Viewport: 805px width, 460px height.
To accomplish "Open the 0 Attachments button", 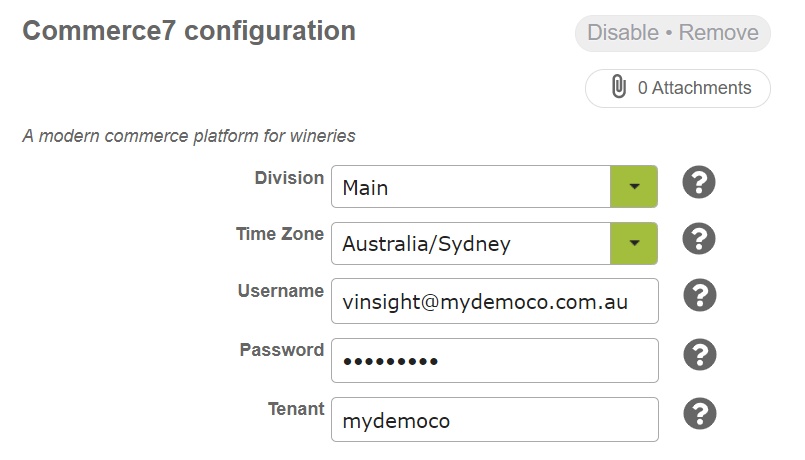I will coord(678,88).
